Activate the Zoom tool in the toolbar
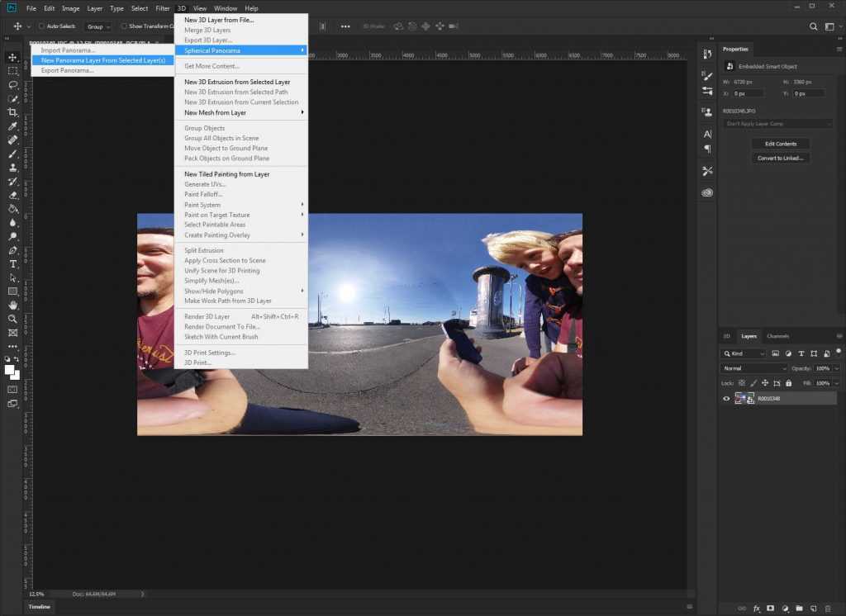Viewport: 846px width, 616px height. pyautogui.click(x=13, y=319)
